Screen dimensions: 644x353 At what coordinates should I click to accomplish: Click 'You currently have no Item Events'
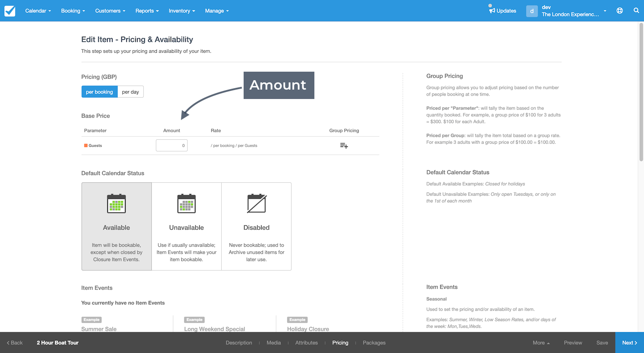[123, 303]
